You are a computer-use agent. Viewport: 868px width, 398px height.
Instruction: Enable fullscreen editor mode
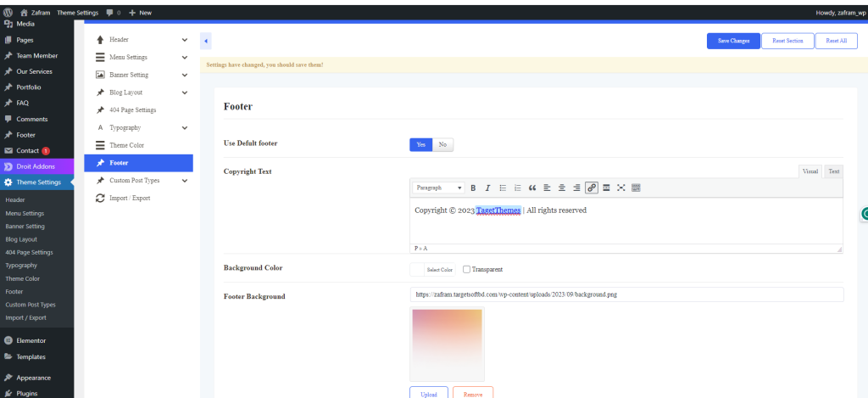point(621,188)
